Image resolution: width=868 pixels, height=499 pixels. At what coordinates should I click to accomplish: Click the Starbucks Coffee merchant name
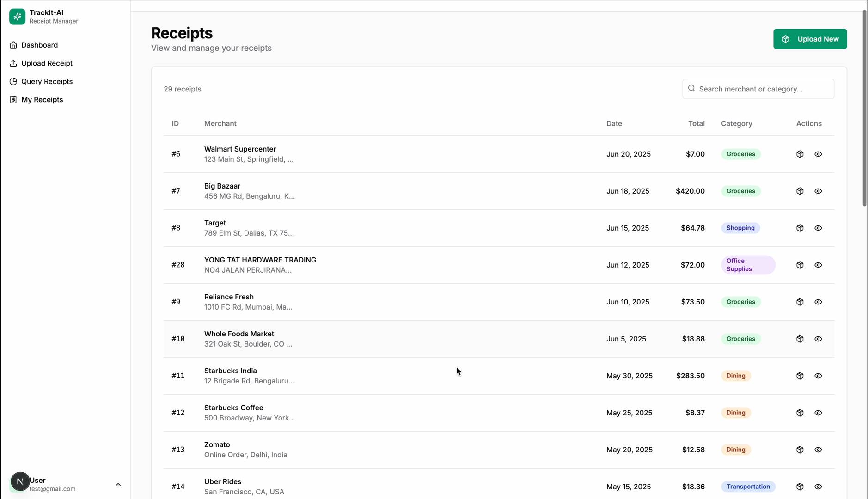click(233, 408)
